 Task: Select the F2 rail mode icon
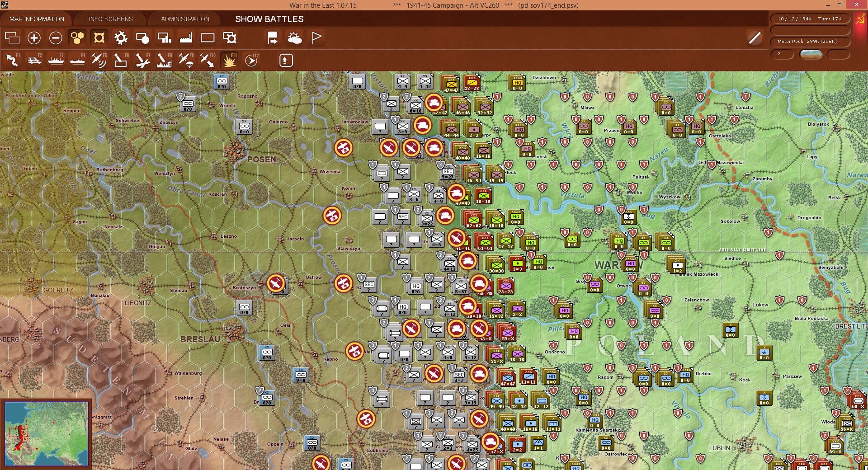(34, 60)
